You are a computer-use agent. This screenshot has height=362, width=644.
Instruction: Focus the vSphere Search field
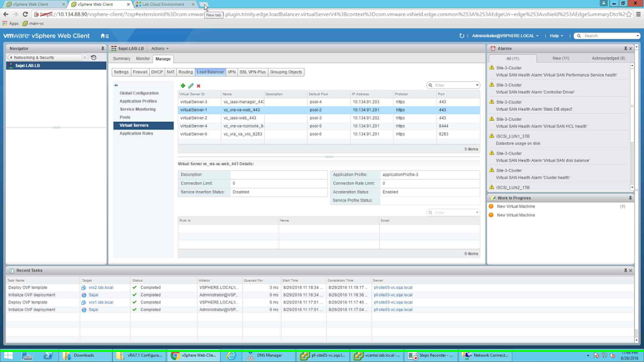click(607, 36)
